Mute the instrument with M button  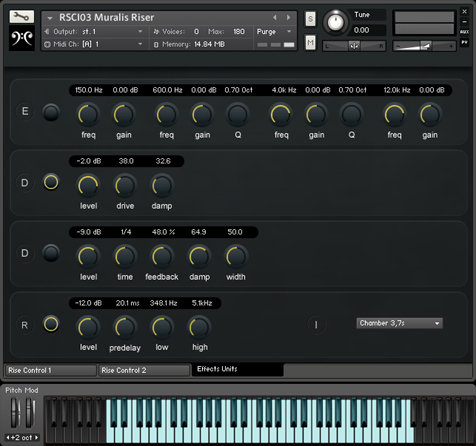(x=310, y=42)
